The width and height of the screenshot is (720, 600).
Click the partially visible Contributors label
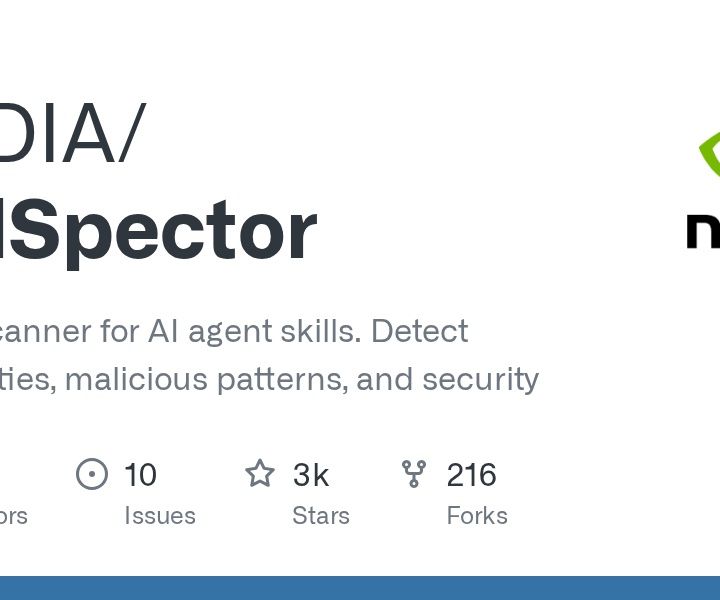point(14,516)
